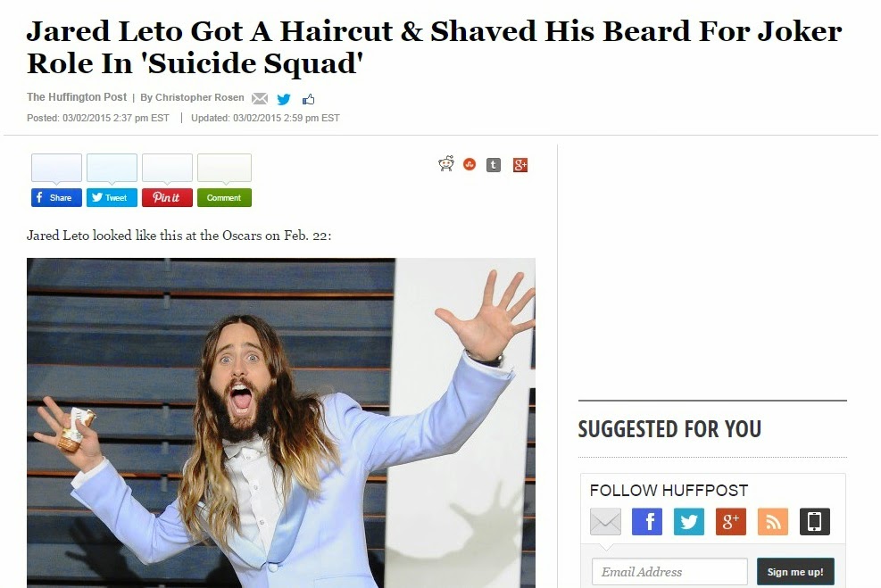This screenshot has width=881, height=588.
Task: Follow HuffPost via Facebook icon
Action: pyautogui.click(x=647, y=522)
